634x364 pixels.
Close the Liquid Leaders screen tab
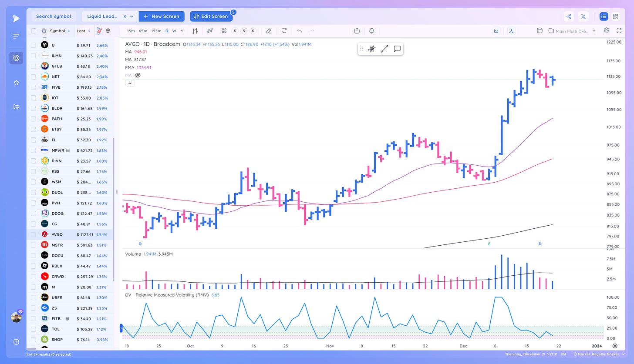(x=125, y=17)
